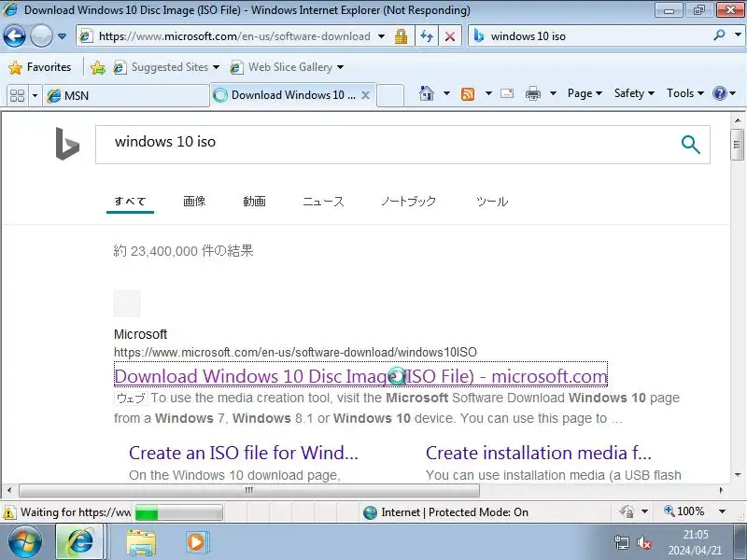Click the teal search magnifier icon
The height and width of the screenshot is (560, 747).
[x=690, y=145]
